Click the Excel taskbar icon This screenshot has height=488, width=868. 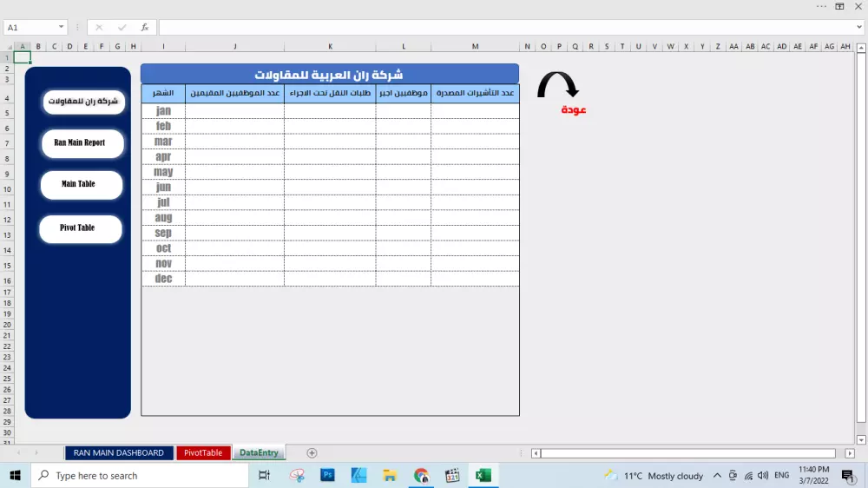[x=483, y=475]
